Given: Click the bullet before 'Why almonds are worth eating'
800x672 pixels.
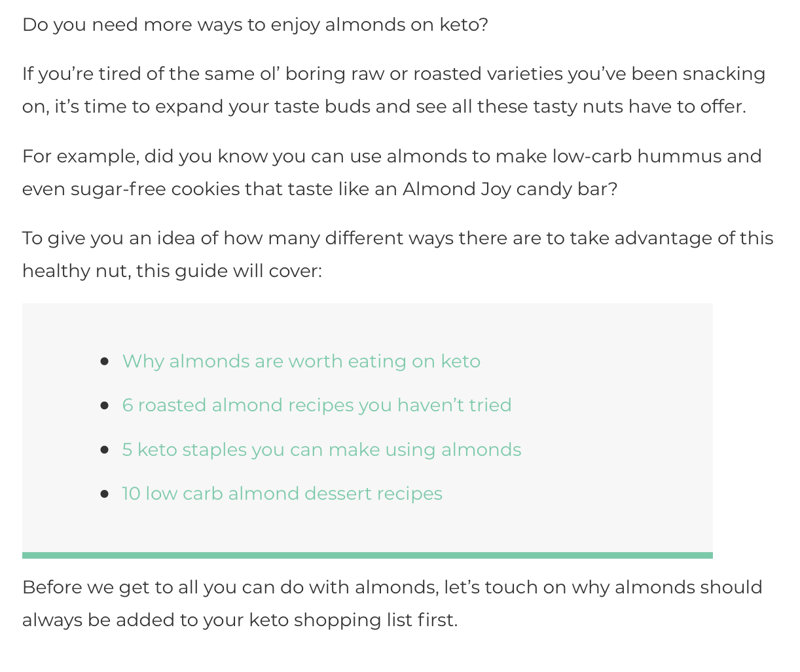Looking at the screenshot, I should (x=105, y=362).
